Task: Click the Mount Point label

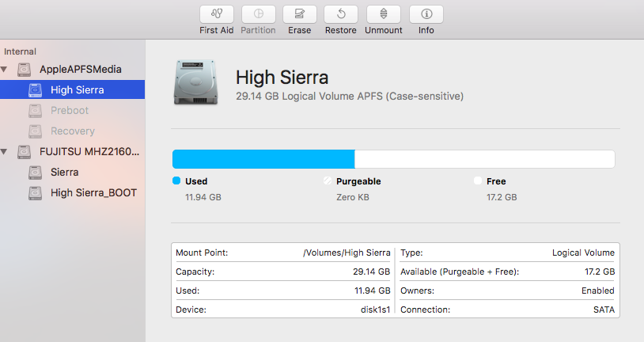Action: click(202, 253)
